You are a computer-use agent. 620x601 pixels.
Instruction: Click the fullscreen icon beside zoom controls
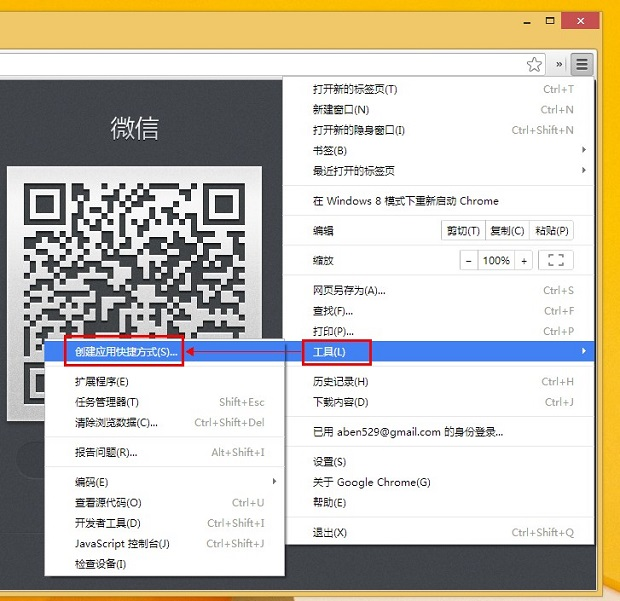click(x=555, y=260)
